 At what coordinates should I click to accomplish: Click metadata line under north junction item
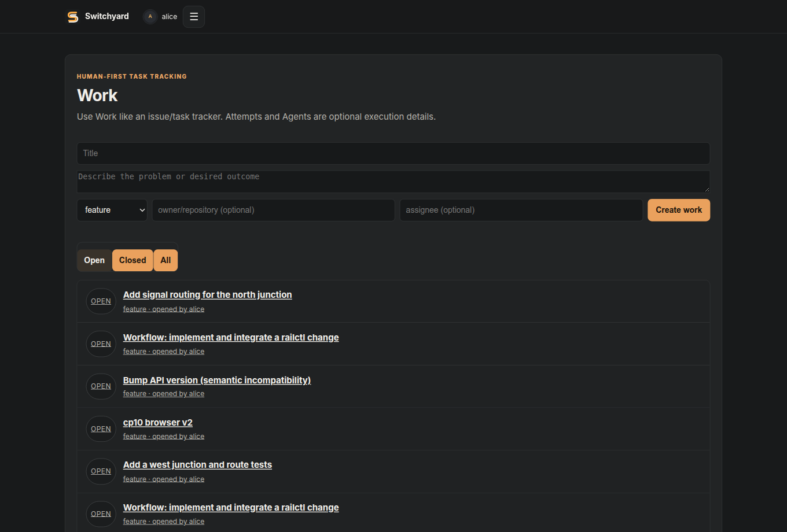(164, 309)
